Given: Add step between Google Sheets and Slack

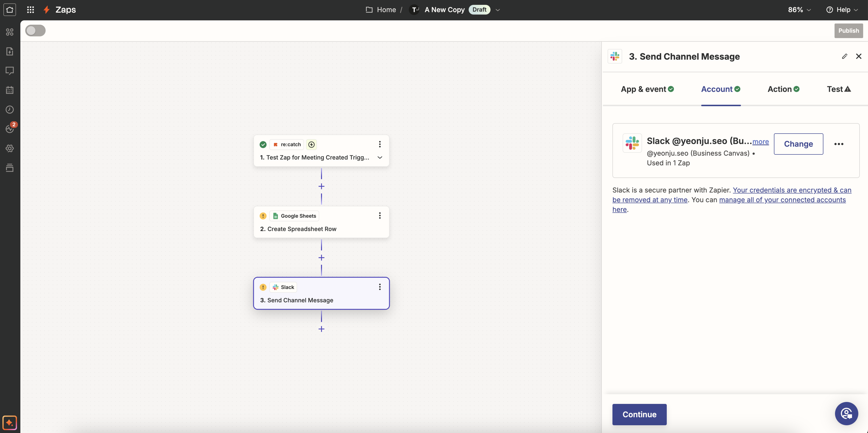Looking at the screenshot, I should [321, 258].
